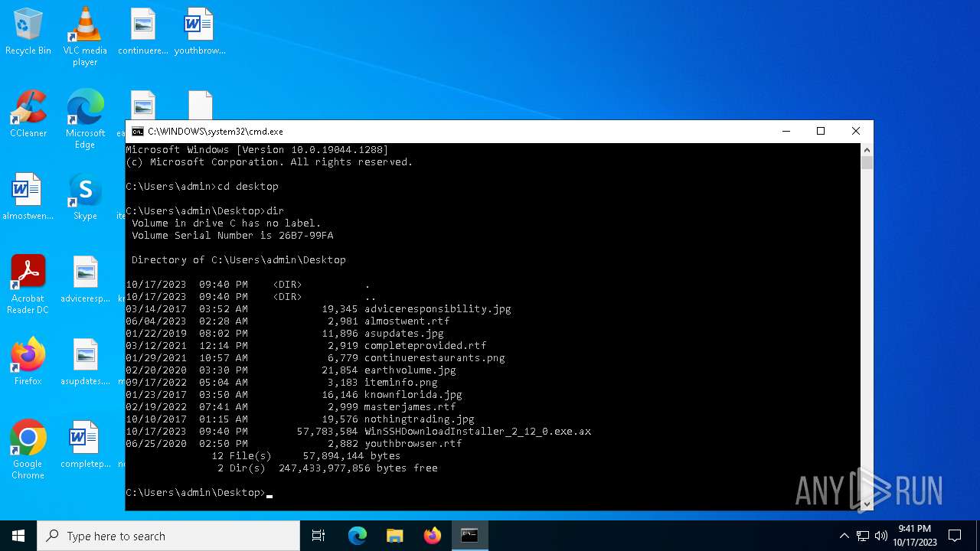Open CCleaner desktop shortcut
980x551 pixels.
point(28,114)
